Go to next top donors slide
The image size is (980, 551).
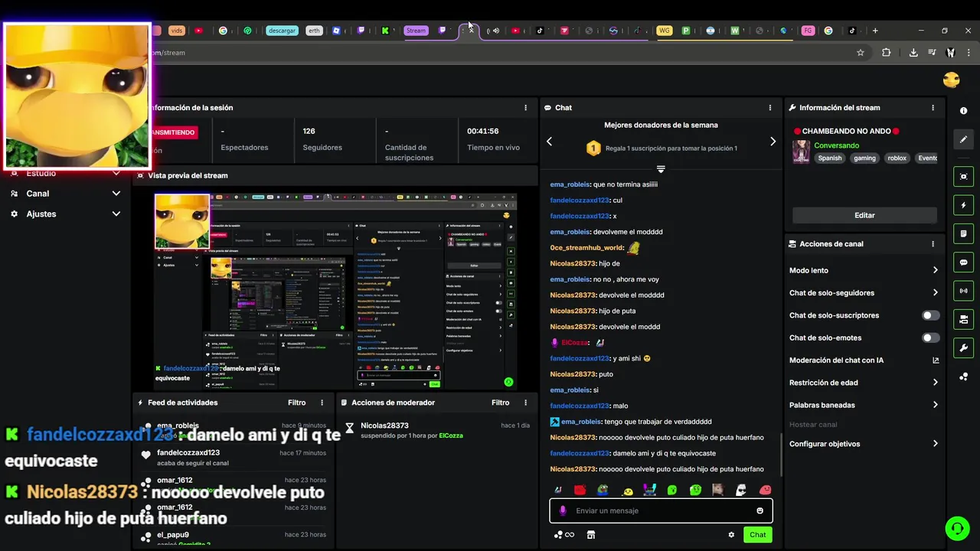point(773,142)
